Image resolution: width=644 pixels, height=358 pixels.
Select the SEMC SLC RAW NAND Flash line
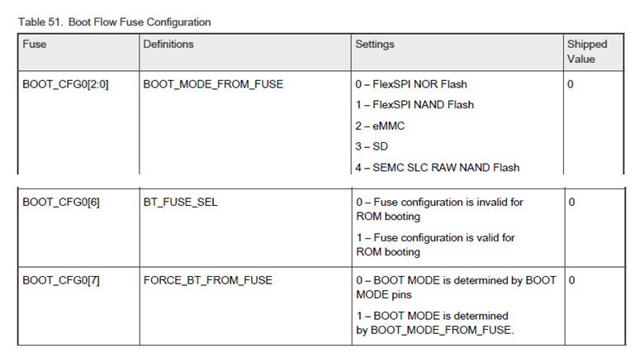tap(438, 168)
